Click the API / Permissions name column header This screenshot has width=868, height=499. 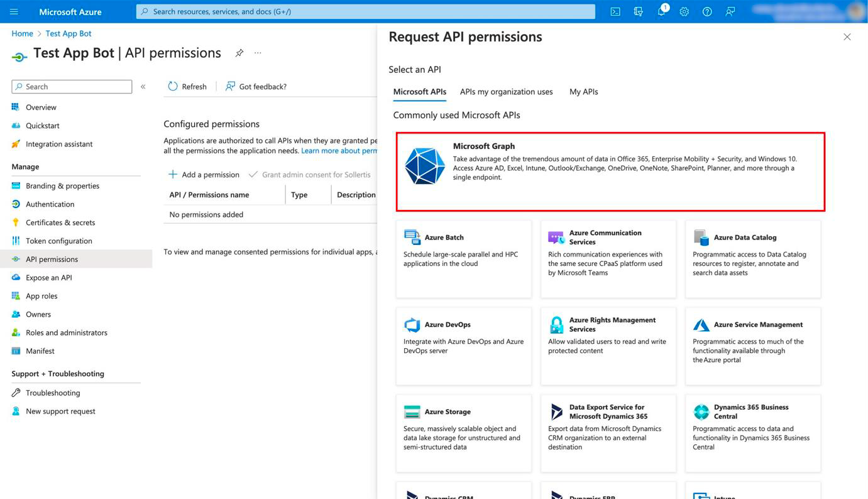coord(209,195)
